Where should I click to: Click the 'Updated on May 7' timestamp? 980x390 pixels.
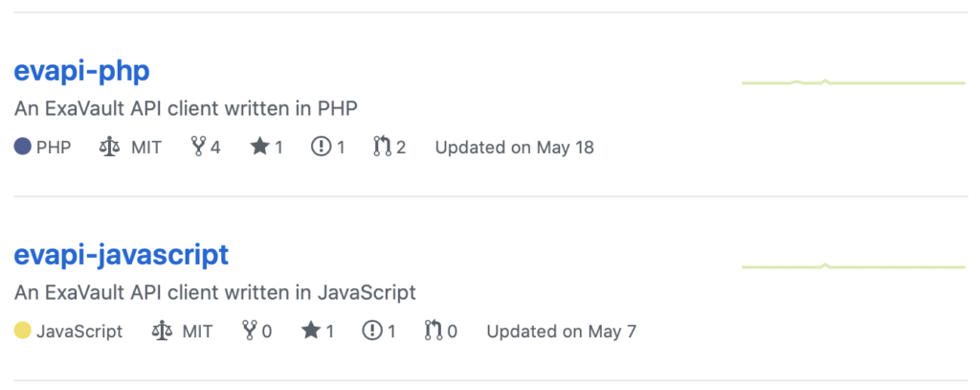click(x=561, y=331)
